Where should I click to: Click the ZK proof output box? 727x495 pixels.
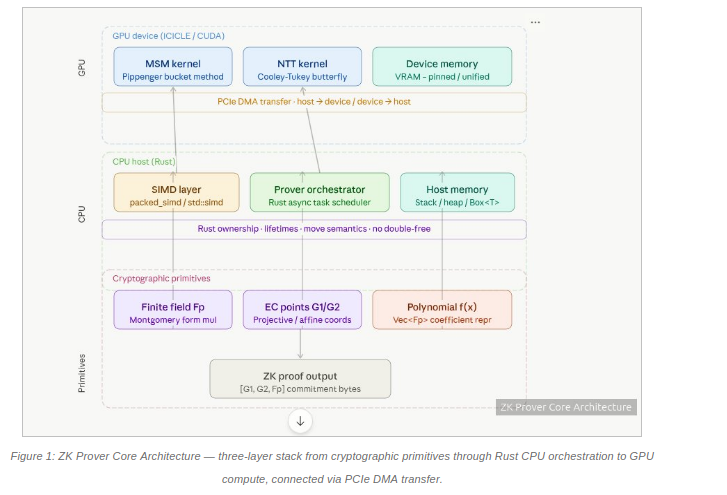click(300, 379)
